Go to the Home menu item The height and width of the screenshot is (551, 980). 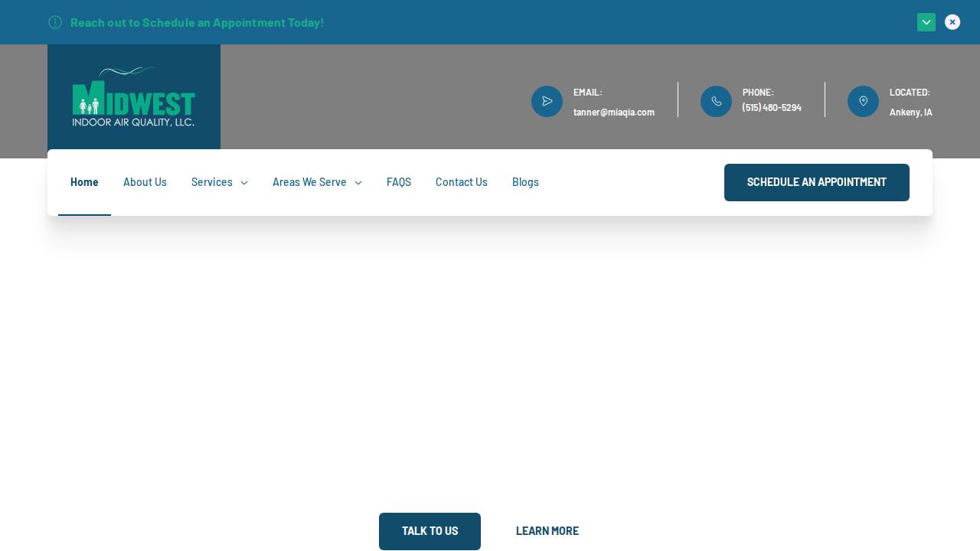tap(84, 182)
